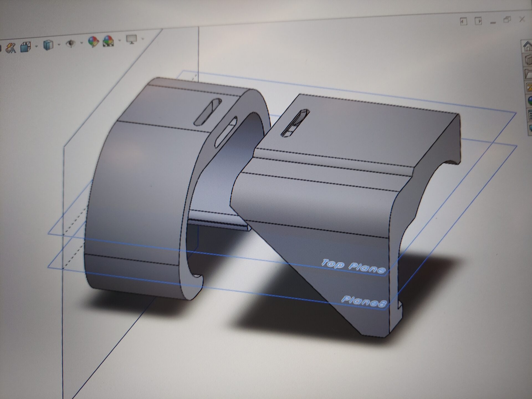
Task: Click the Display Style shaded cube icon
Action: 48,45
